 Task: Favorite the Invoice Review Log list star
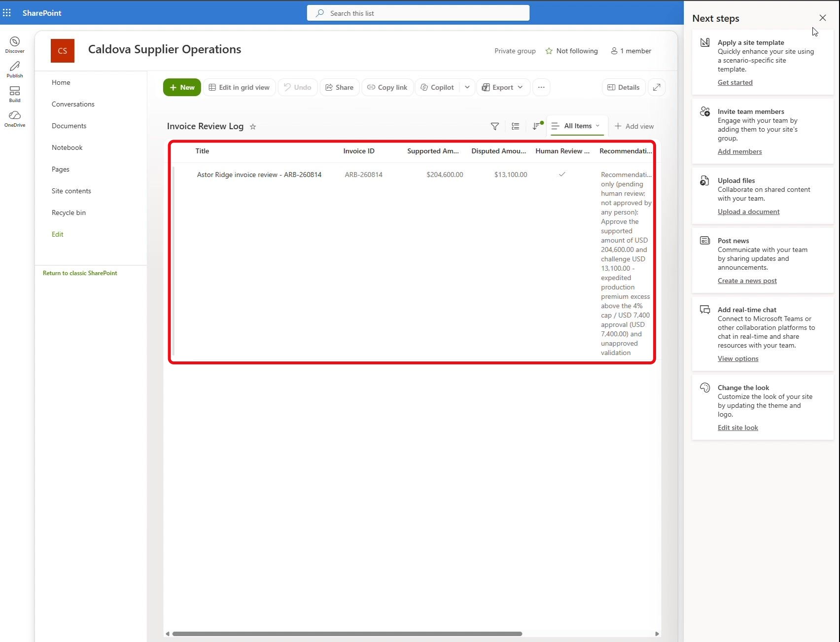click(253, 127)
